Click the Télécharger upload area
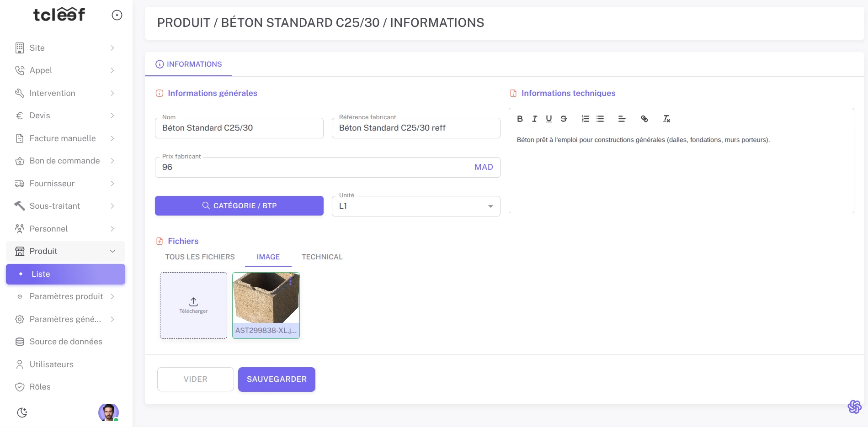868x427 pixels. (x=193, y=305)
